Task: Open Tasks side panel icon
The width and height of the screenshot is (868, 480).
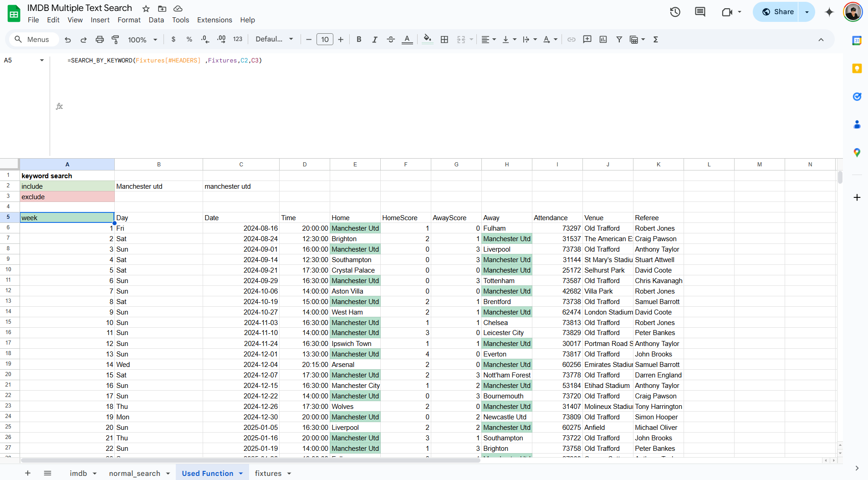Action: [x=857, y=96]
